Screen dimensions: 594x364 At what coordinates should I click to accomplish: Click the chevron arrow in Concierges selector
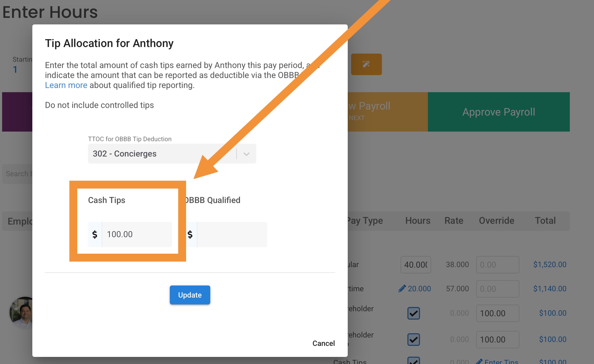[246, 154]
